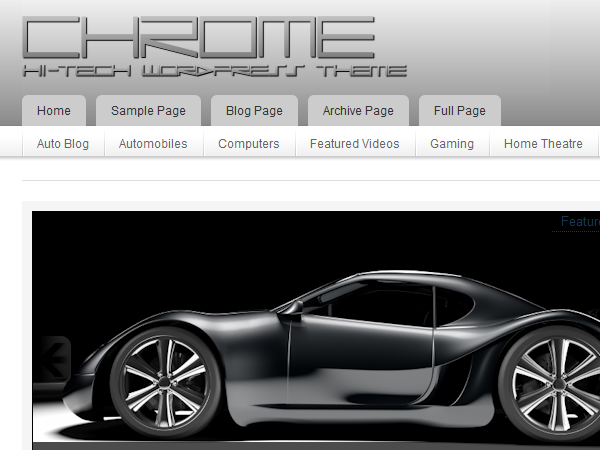The width and height of the screenshot is (600, 450).
Task: Go to the Gaming category
Action: (x=452, y=143)
